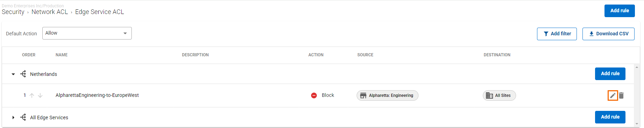This screenshot has width=644, height=128.
Task: Add rule to All Edge Services group
Action: [x=610, y=117]
